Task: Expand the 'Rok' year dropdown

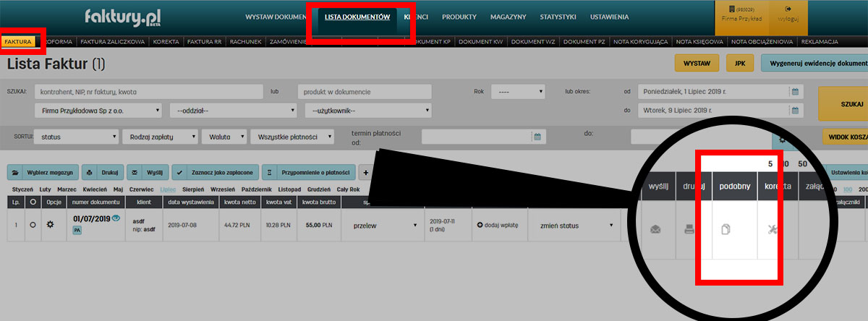Action: [517, 92]
